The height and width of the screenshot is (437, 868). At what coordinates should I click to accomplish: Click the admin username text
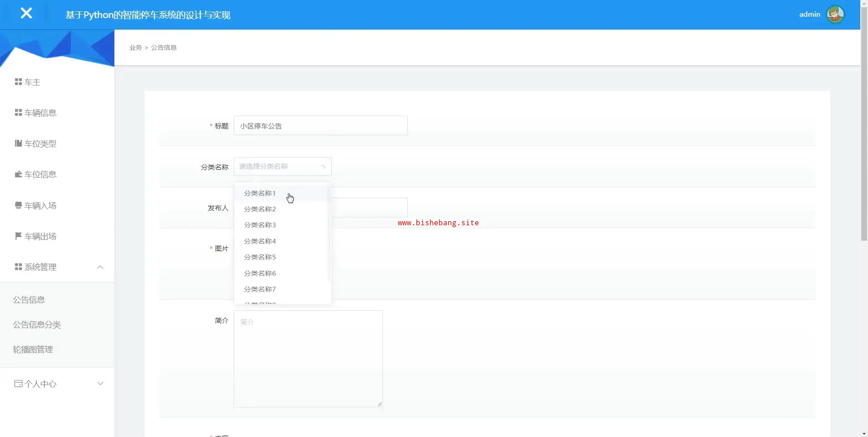tap(809, 14)
